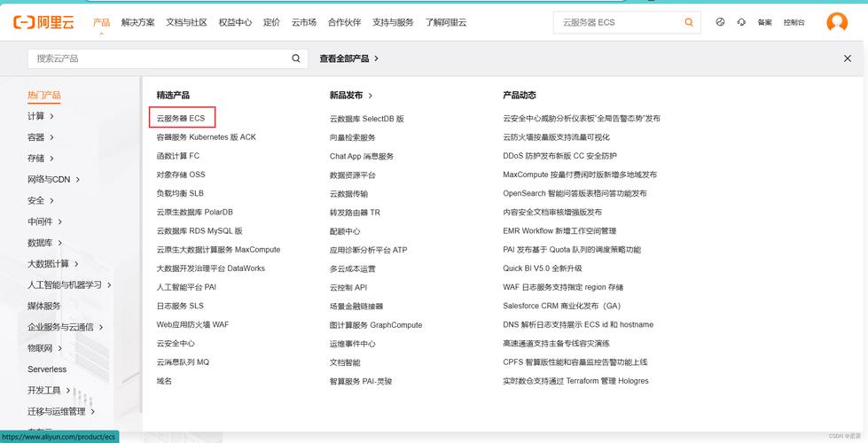Screen dimensions: 868x443
Task: Open 对象存储 OSS product
Action: point(181,175)
